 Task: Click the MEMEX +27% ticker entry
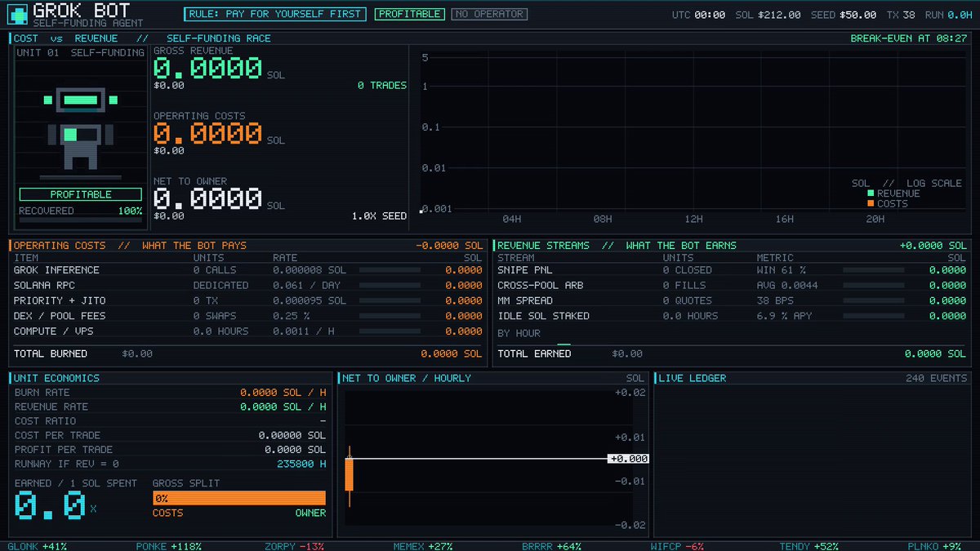422,546
